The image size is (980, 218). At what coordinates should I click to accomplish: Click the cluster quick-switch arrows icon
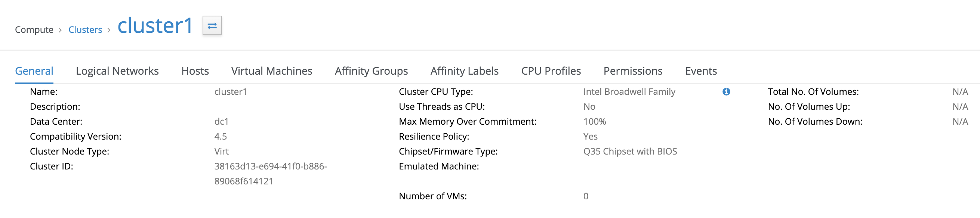pyautogui.click(x=212, y=25)
